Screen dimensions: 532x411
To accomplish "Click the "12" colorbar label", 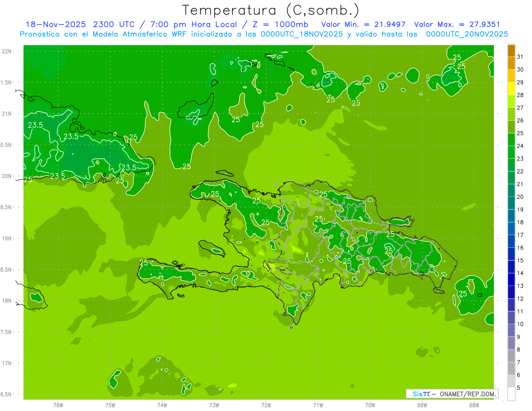I will pyautogui.click(x=520, y=299).
